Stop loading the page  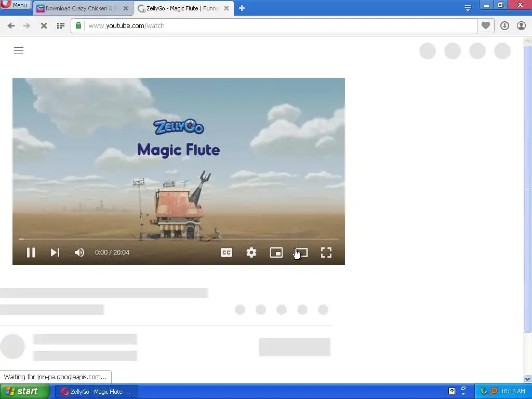click(44, 26)
